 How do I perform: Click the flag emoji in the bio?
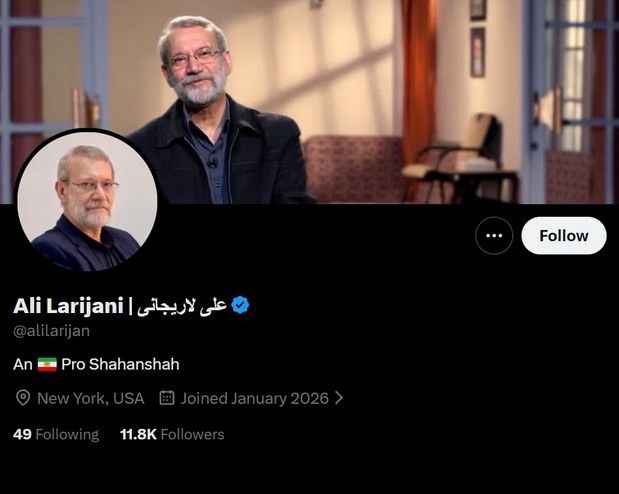tap(47, 364)
